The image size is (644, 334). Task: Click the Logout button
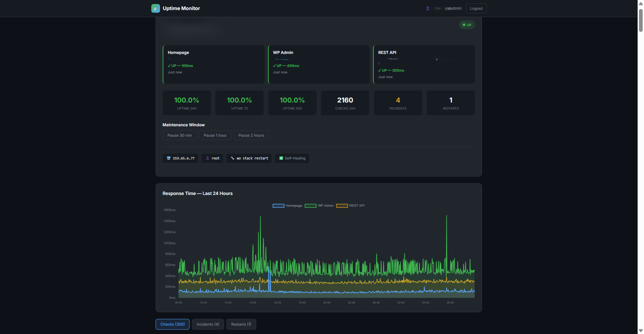click(x=476, y=8)
